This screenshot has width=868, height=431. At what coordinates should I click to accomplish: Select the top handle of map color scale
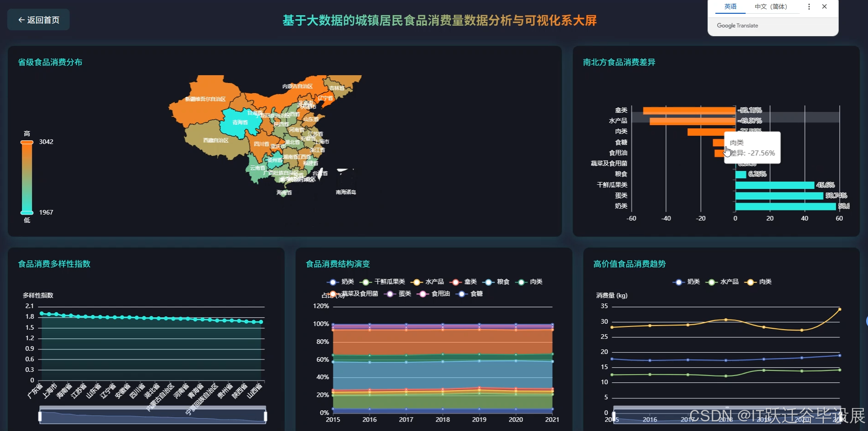[x=27, y=142]
